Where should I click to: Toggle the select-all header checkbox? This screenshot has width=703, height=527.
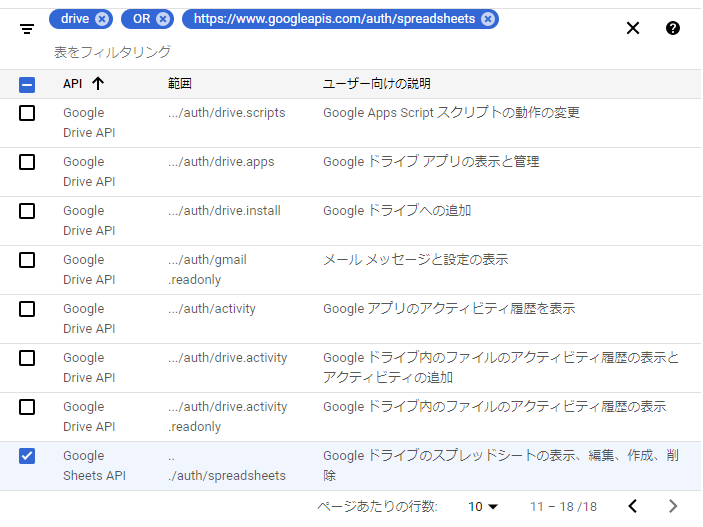[x=27, y=85]
